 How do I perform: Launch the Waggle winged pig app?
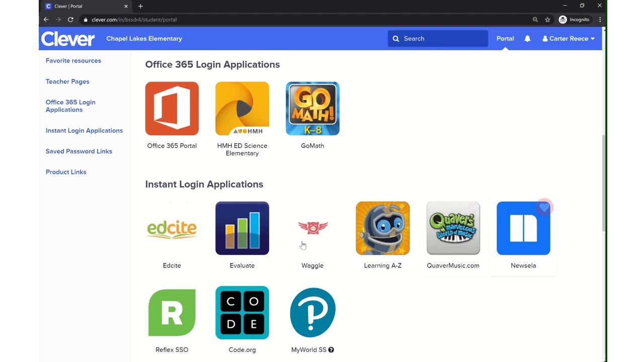pyautogui.click(x=312, y=228)
